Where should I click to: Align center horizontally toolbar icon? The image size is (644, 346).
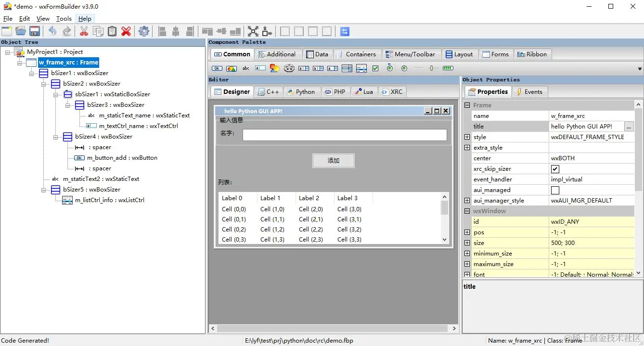176,31
